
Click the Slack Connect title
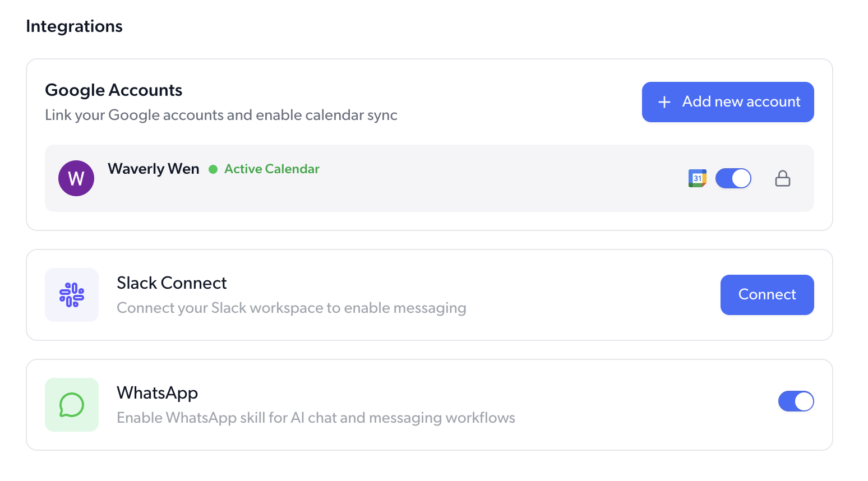172,283
